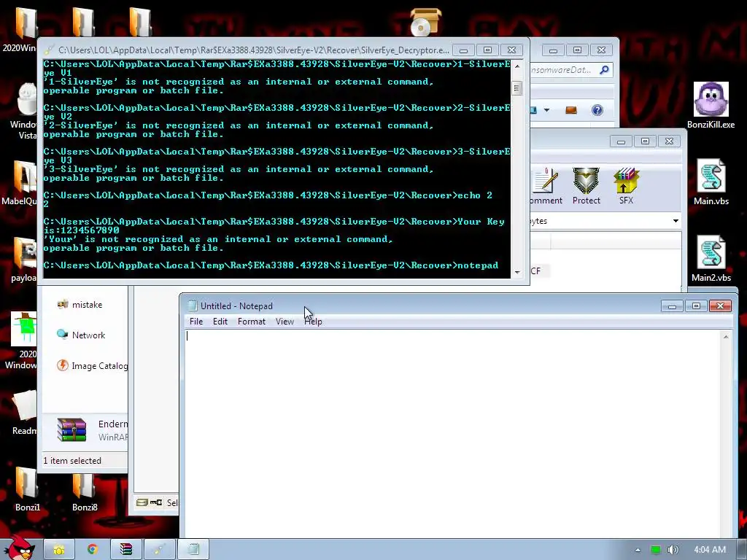Open Chrome from the taskbar
Image resolution: width=747 pixels, height=560 pixels.
point(93,550)
